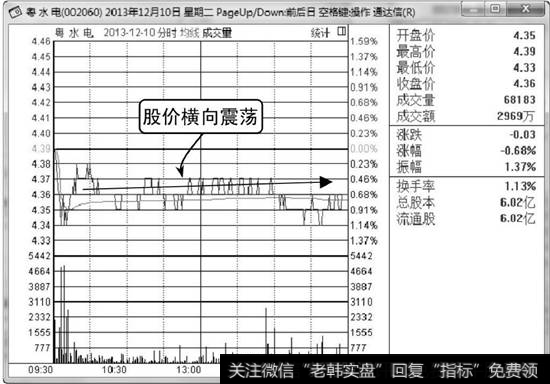Viewport: 550px width, 384px height.
Task: Click 最低价 value 4.33
Action: pyautogui.click(x=524, y=67)
